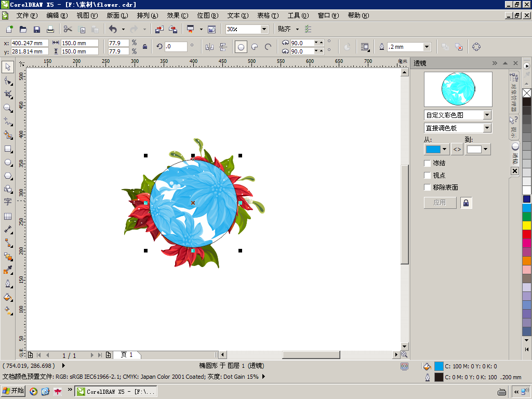Import a file via toolbar
Image resolution: width=532 pixels, height=399 pixels.
[159, 29]
